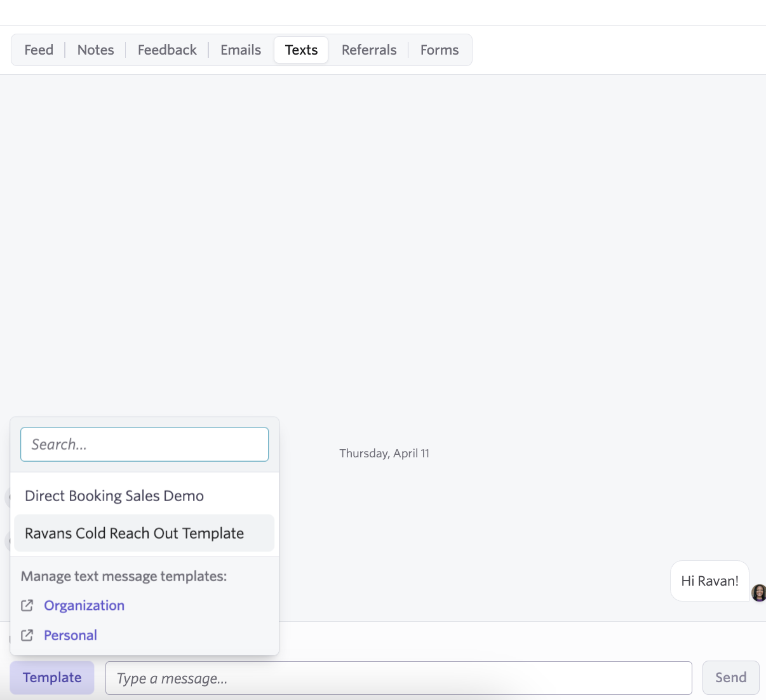
Task: View the Referrals tab
Action: (369, 50)
